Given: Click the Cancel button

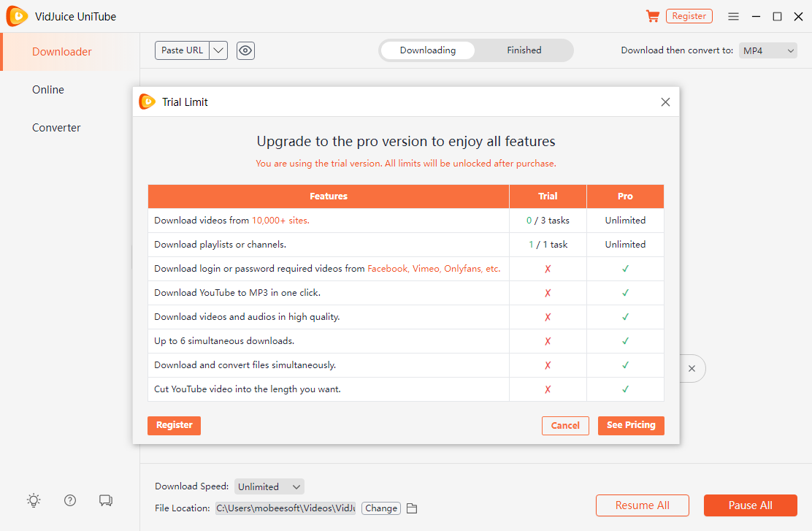Looking at the screenshot, I should pyautogui.click(x=565, y=425).
